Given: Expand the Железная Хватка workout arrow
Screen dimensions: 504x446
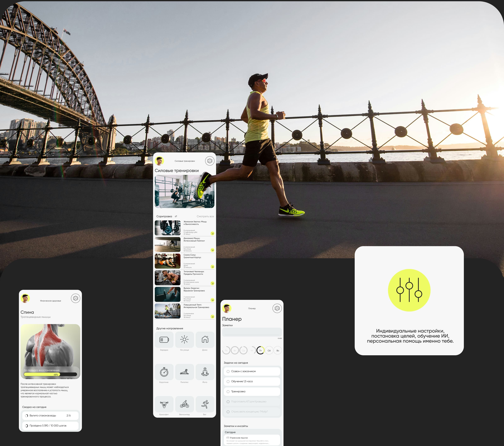Looking at the screenshot, I should tap(212, 234).
